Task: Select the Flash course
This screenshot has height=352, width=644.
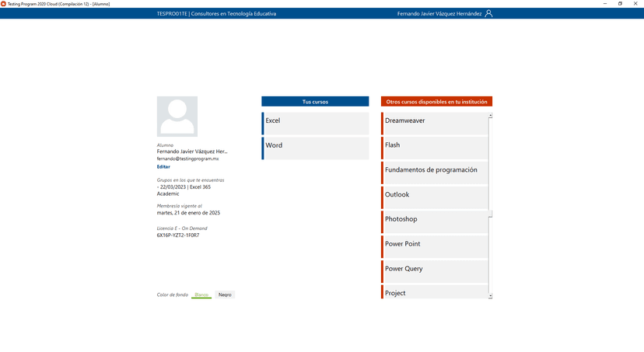Action: point(435,148)
